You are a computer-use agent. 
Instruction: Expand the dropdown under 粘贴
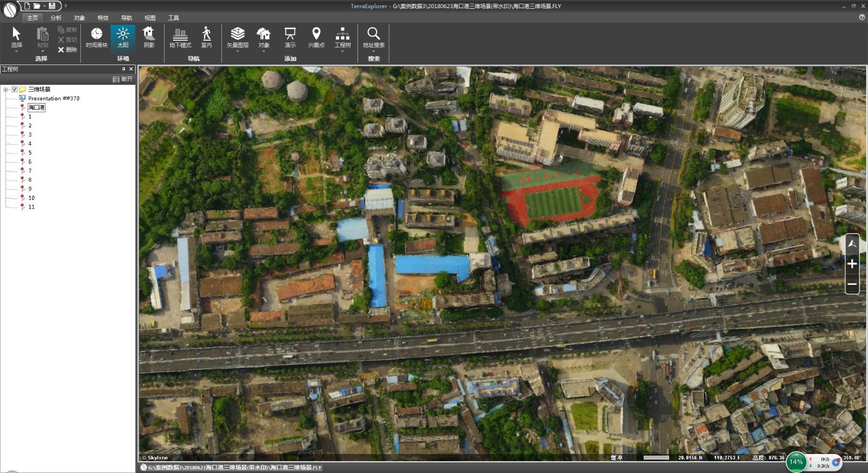[42, 51]
